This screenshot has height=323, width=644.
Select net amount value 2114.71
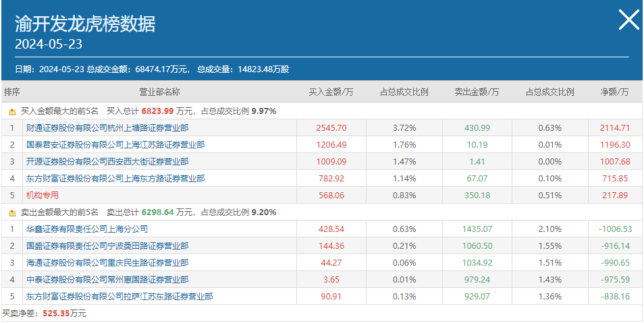(x=614, y=127)
